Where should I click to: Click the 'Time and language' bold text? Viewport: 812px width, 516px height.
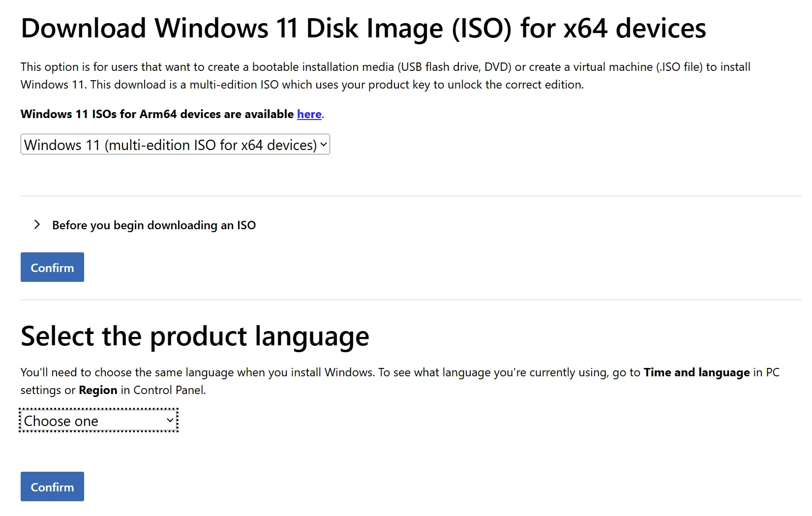tap(696, 372)
